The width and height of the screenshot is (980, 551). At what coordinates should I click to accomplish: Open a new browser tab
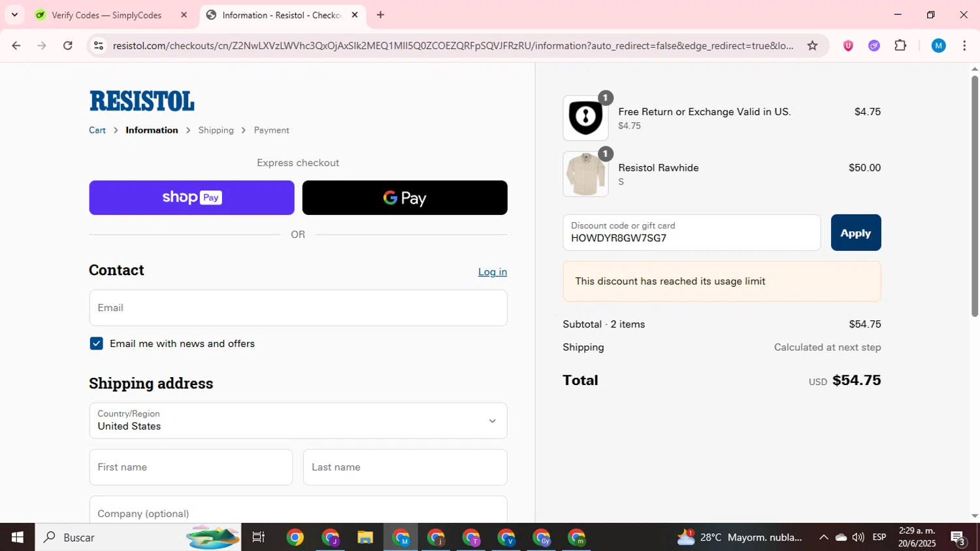(x=380, y=15)
